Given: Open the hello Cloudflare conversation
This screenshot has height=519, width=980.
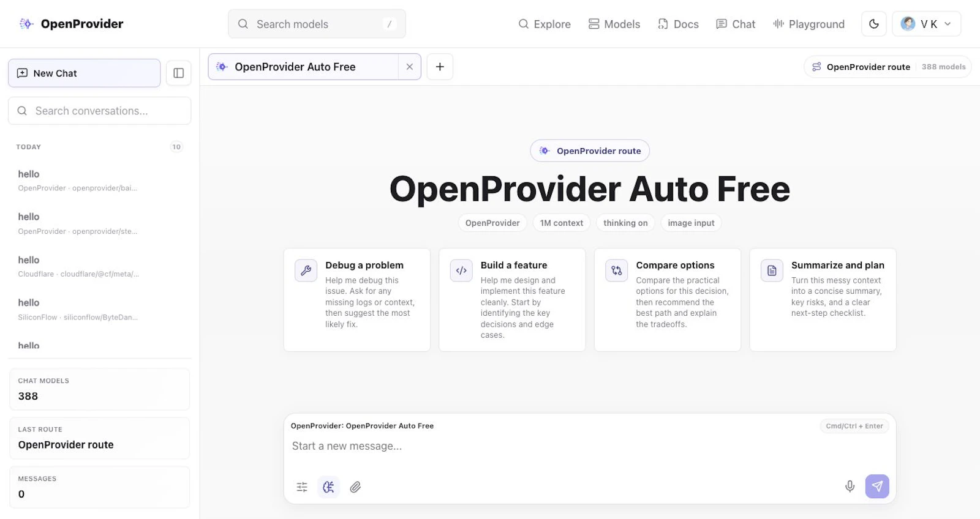Looking at the screenshot, I should coord(100,266).
